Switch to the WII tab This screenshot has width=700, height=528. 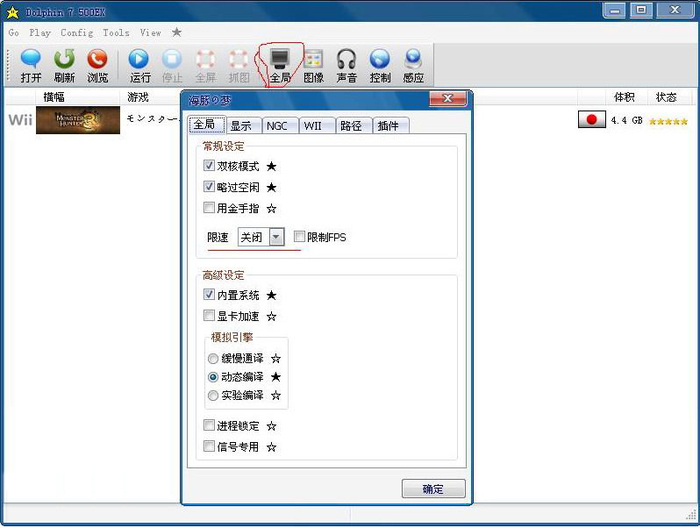(313, 126)
